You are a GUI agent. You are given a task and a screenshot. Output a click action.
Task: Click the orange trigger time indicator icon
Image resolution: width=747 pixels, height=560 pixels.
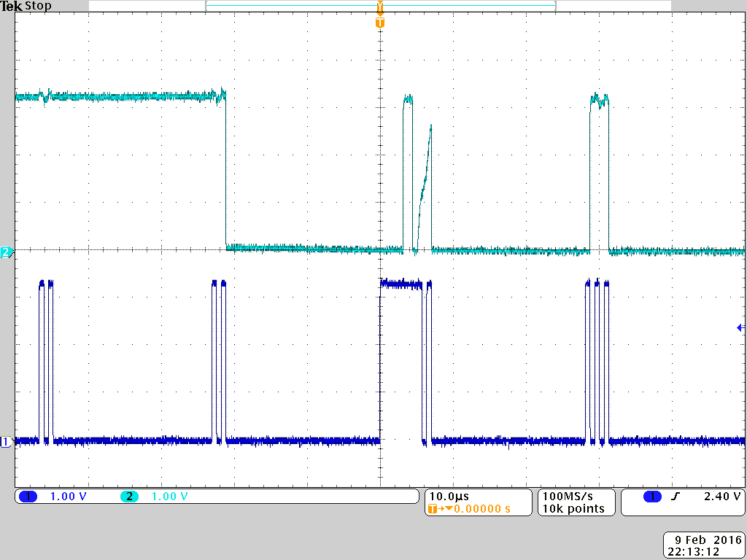click(x=379, y=23)
